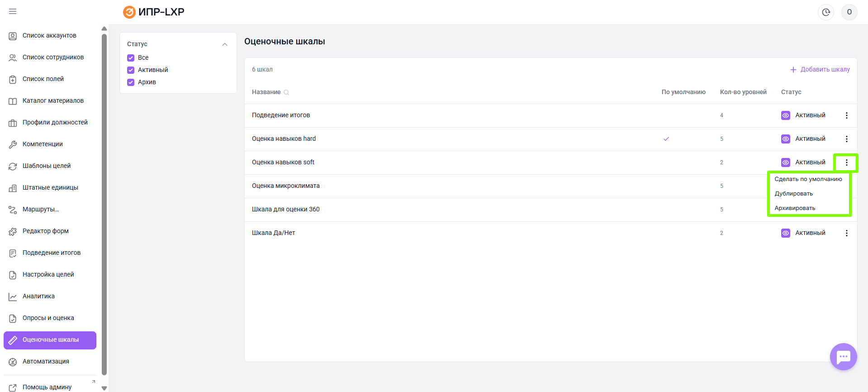The image size is (868, 392).
Task: Click Добавить шкалу button
Action: [x=820, y=70]
